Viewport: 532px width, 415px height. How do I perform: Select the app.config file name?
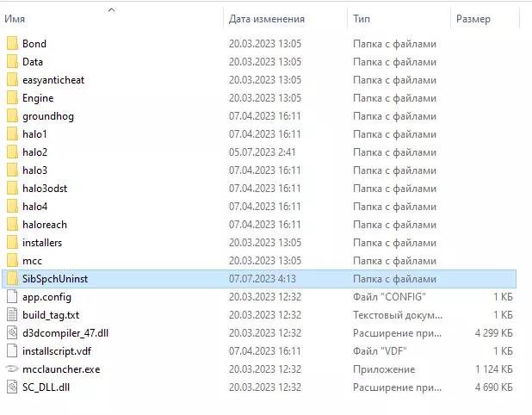pyautogui.click(x=46, y=297)
